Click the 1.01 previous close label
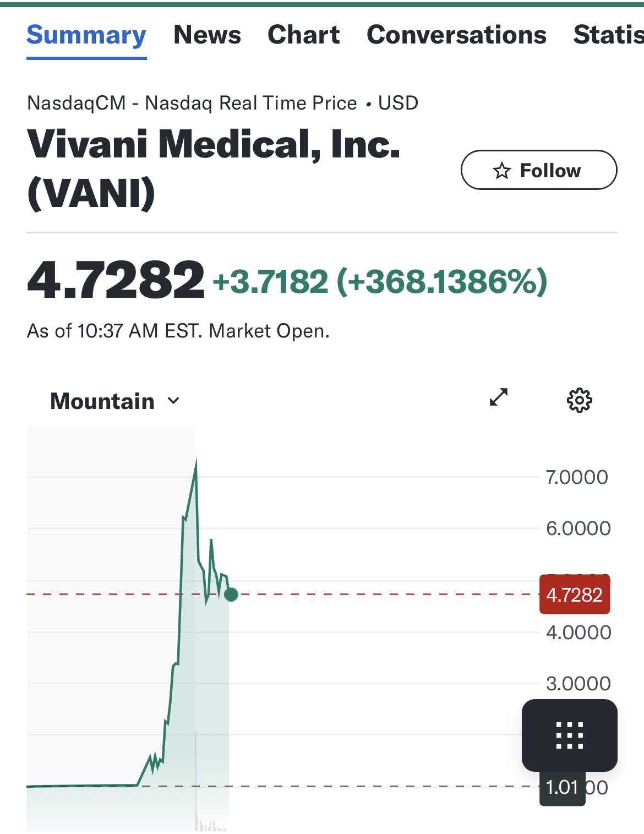This screenshot has height=834, width=644. click(562, 787)
